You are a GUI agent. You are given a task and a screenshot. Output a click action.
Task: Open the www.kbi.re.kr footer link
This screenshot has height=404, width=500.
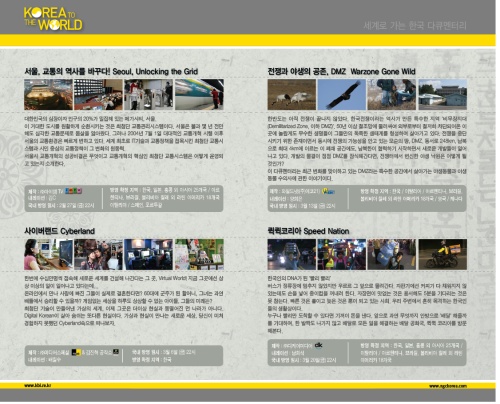(x=37, y=386)
